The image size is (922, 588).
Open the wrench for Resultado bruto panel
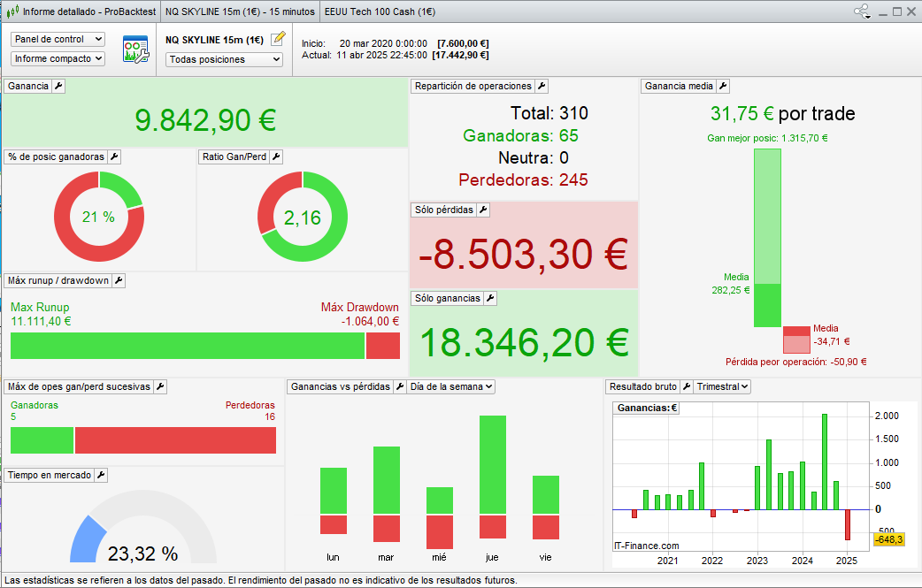[686, 386]
